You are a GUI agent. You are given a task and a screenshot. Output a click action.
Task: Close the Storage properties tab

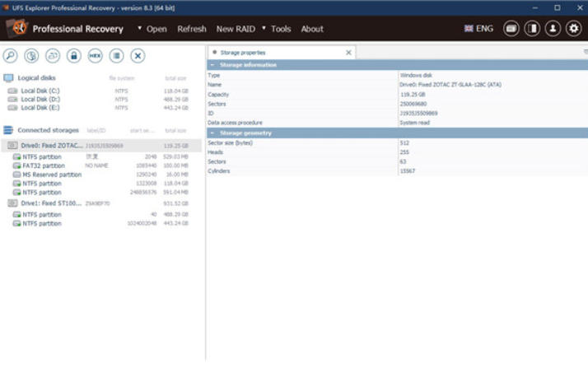[x=348, y=53]
